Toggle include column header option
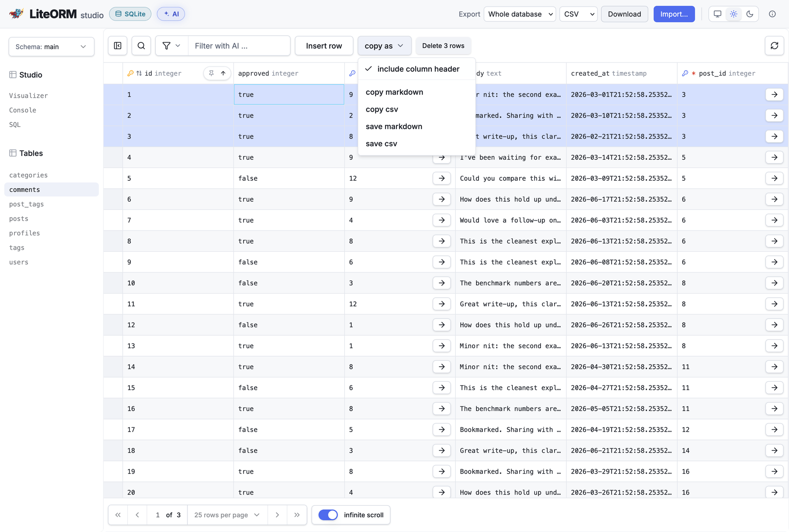The width and height of the screenshot is (789, 532). (417, 69)
